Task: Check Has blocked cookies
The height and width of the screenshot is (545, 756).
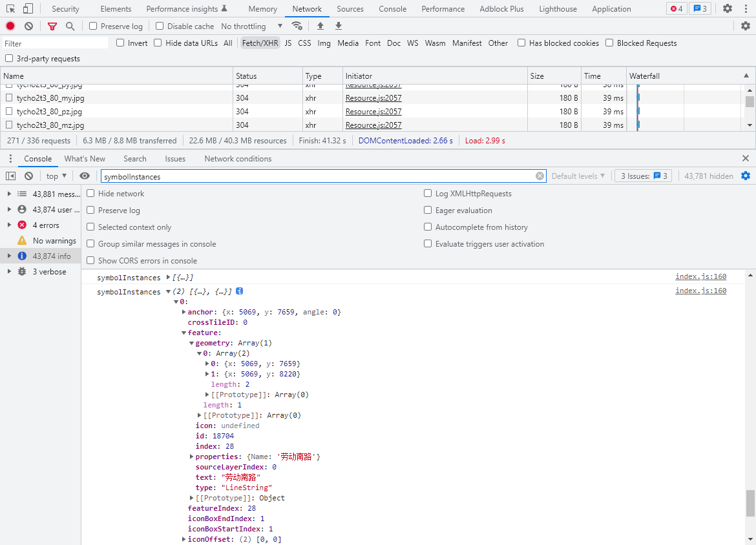Action: click(x=521, y=43)
